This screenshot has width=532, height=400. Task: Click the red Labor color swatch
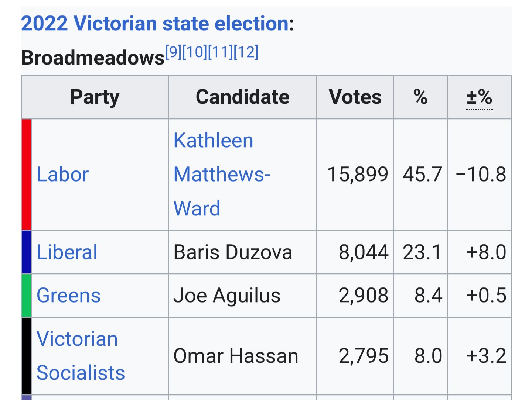point(27,174)
